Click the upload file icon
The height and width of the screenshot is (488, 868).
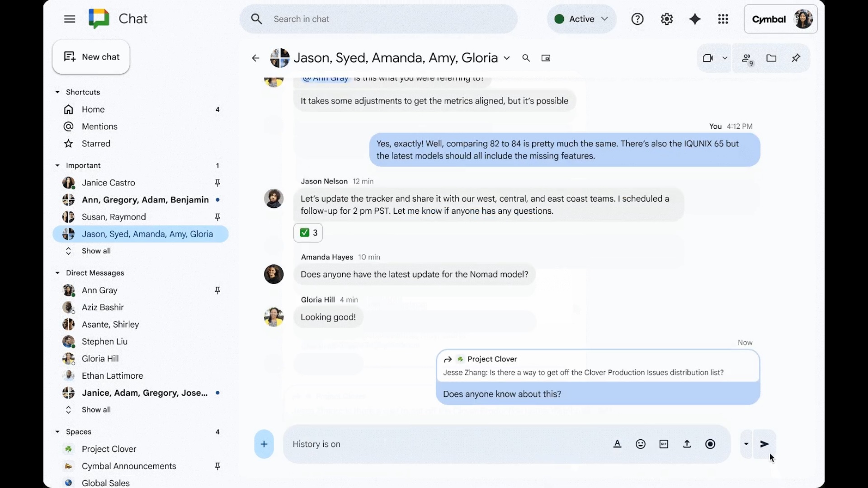[x=687, y=444]
